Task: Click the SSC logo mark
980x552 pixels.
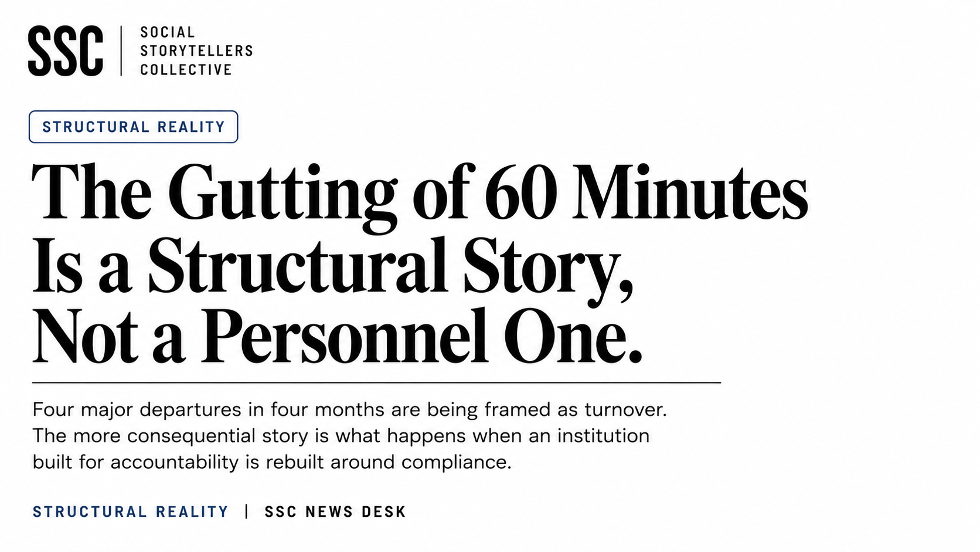Action: coord(66,51)
